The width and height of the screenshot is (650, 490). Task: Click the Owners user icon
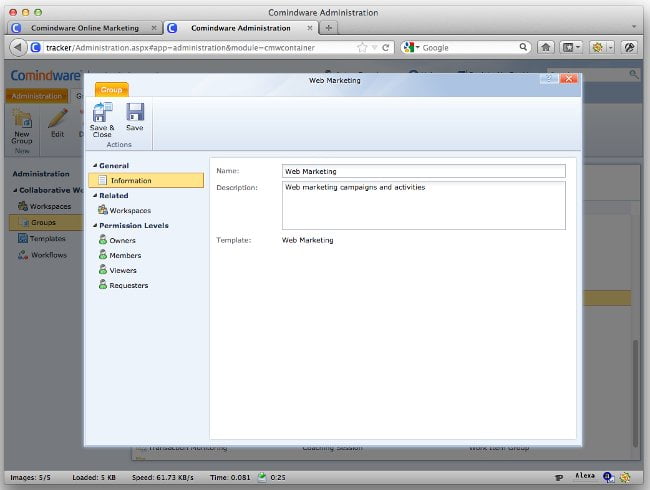103,240
